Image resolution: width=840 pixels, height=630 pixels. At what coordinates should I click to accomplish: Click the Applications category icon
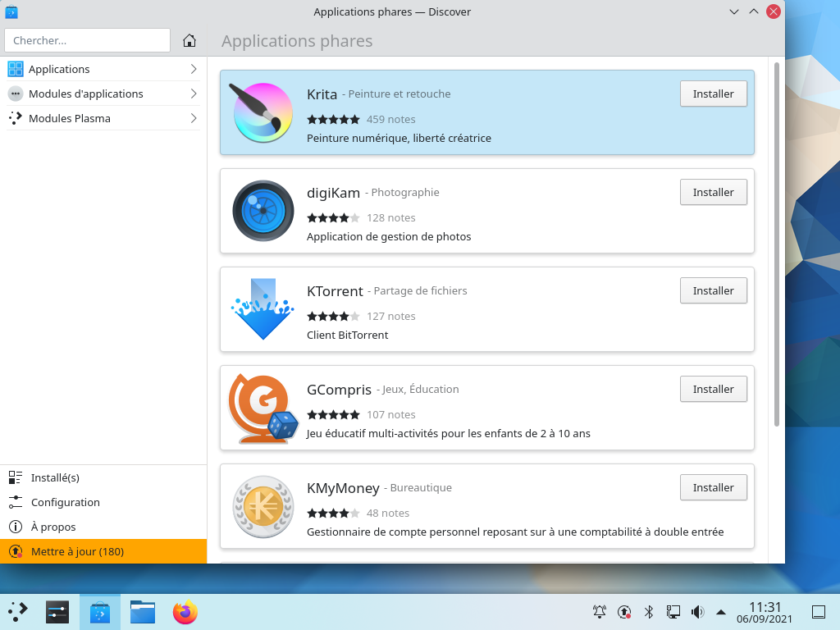[x=16, y=69]
